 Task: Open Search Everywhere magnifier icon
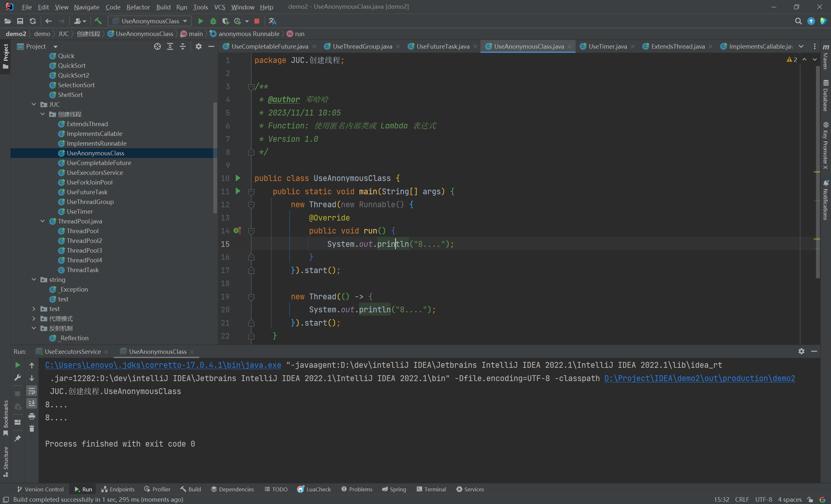coord(798,21)
